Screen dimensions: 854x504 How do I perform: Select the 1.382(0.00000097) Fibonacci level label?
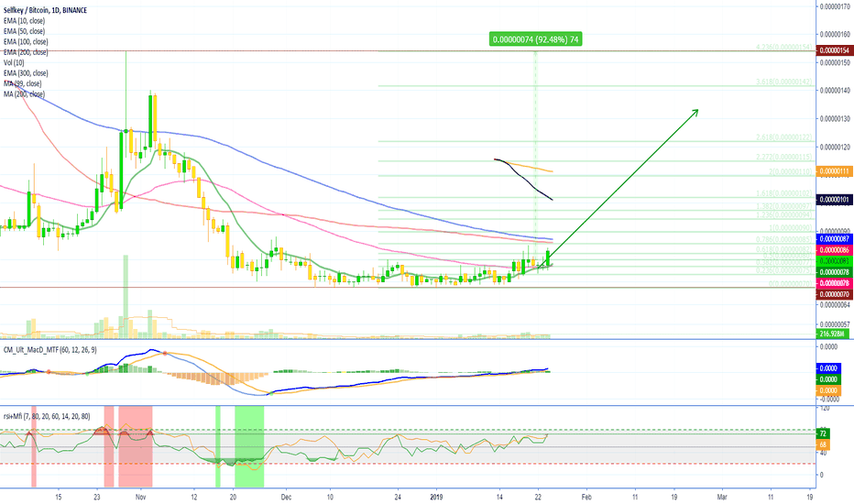click(783, 206)
